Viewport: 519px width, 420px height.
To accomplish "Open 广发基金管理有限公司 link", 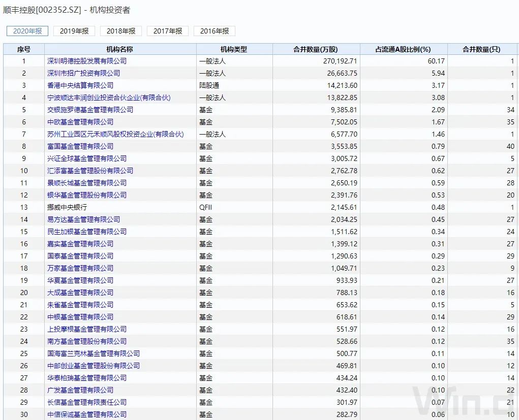I will click(x=80, y=390).
